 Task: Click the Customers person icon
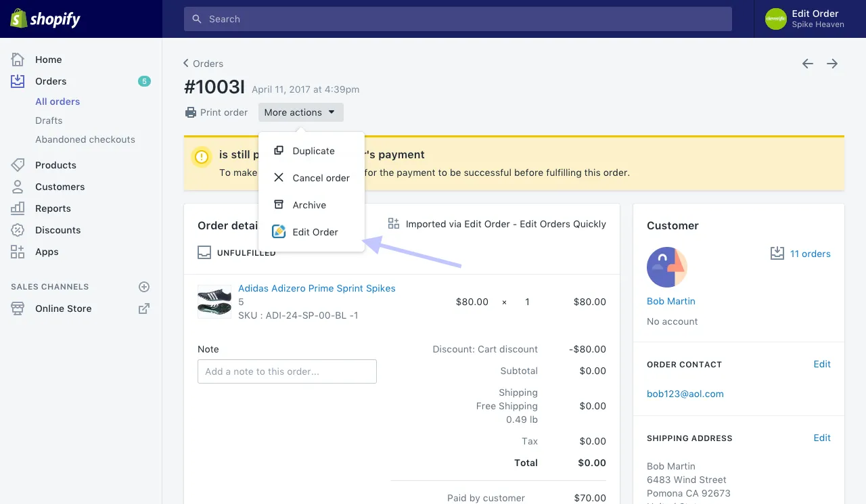pos(18,187)
